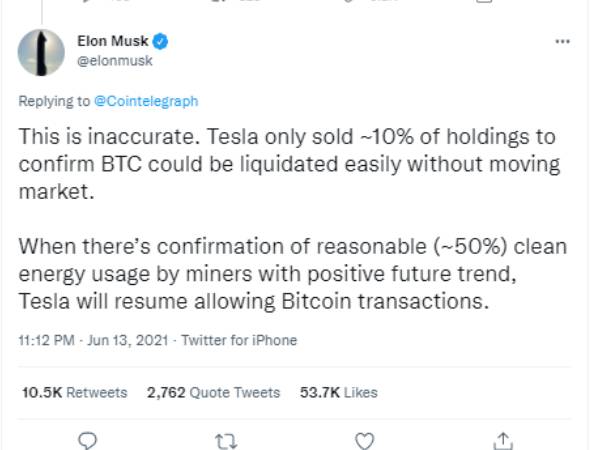Click the 11:12 PM · Jun 13, 2021 timestamp
Image resolution: width=600 pixels, height=450 pixels.
89,340
